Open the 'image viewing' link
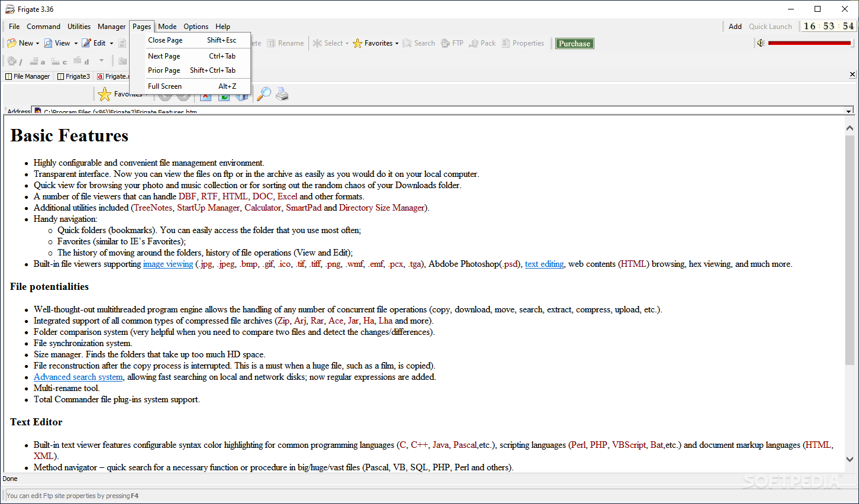 tap(168, 264)
